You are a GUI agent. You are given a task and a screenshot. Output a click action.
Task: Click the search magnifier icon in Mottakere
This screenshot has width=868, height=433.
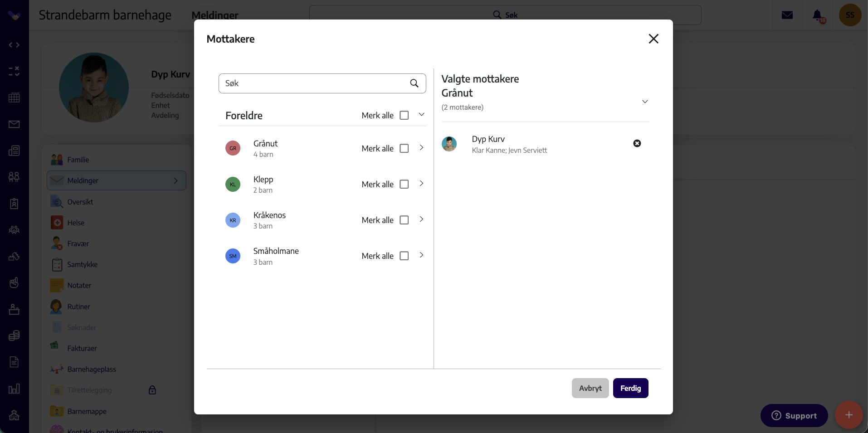pyautogui.click(x=414, y=83)
